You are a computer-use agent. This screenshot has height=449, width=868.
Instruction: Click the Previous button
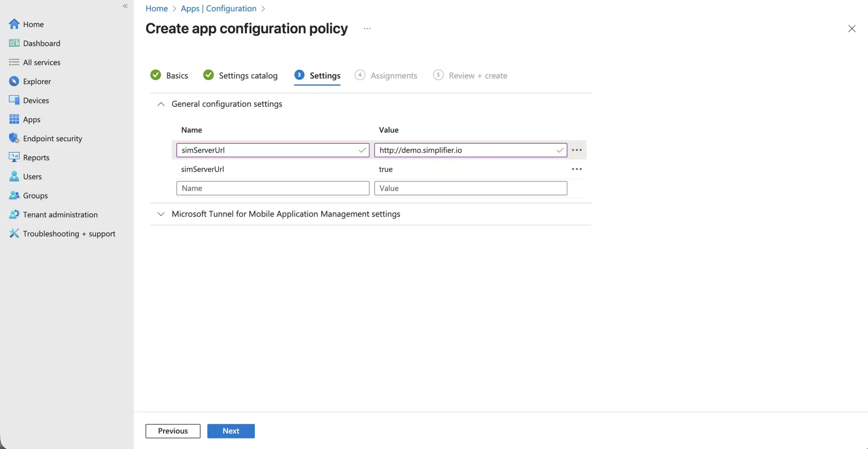(x=173, y=431)
